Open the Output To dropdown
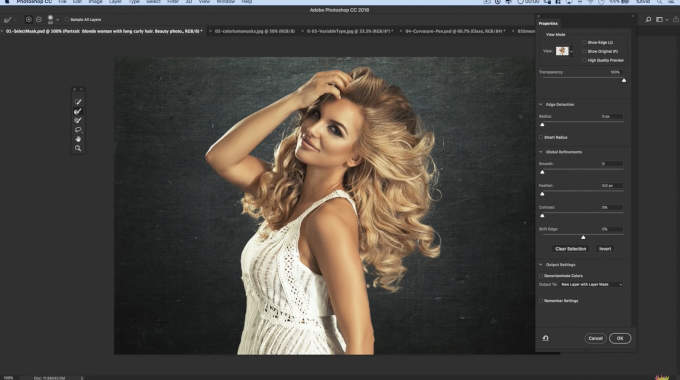The image size is (680, 380). [x=592, y=285]
